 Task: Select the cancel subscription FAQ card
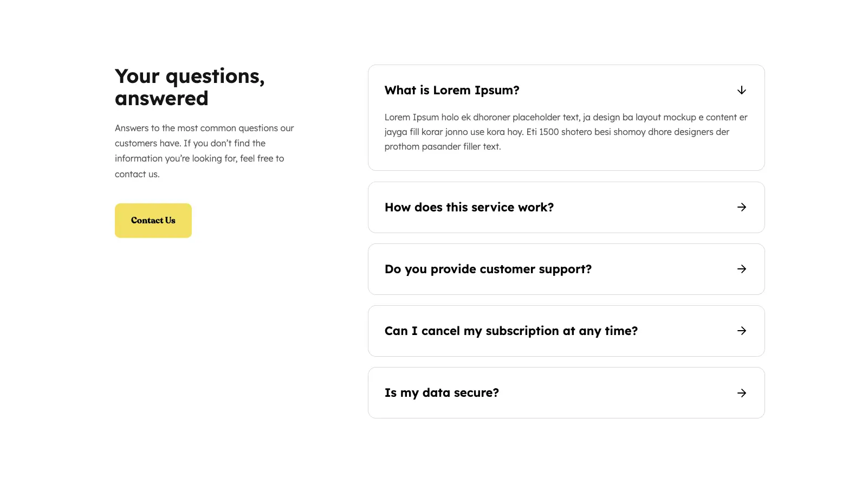point(566,331)
